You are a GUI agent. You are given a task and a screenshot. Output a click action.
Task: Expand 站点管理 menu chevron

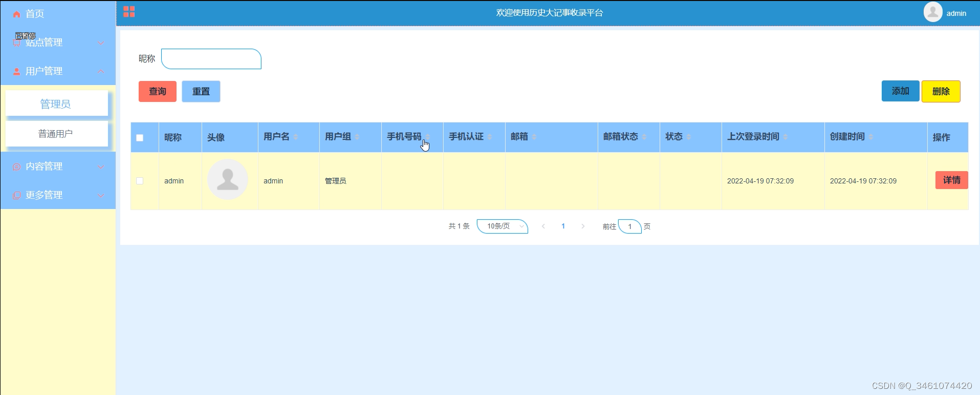coord(101,43)
